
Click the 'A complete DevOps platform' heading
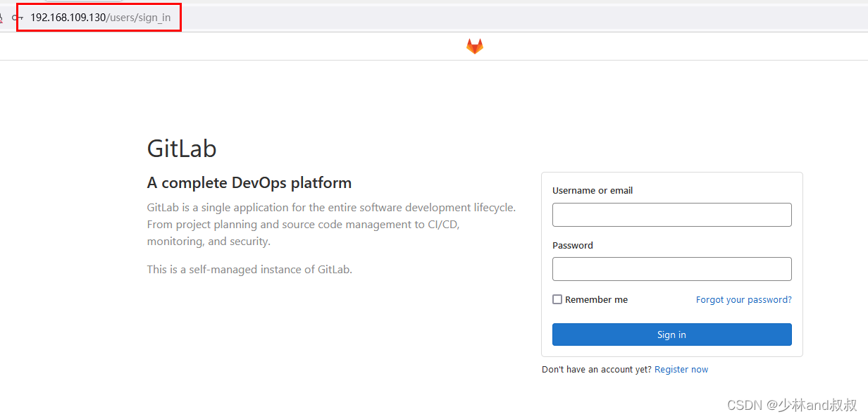click(x=249, y=183)
